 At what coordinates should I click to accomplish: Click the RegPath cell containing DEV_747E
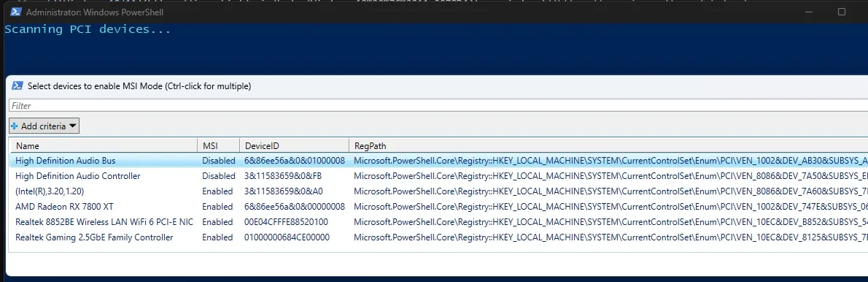611,207
